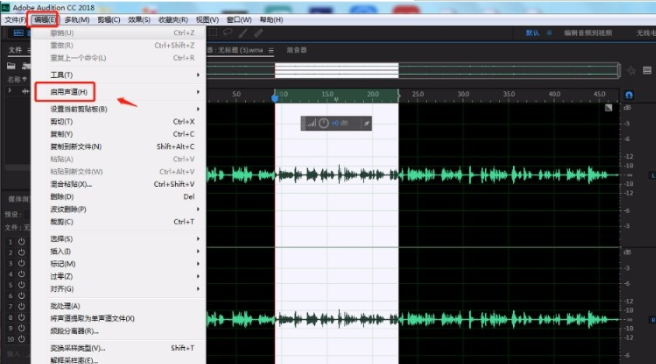
Task: Open the 视图(V) menu
Action: pyautogui.click(x=208, y=20)
